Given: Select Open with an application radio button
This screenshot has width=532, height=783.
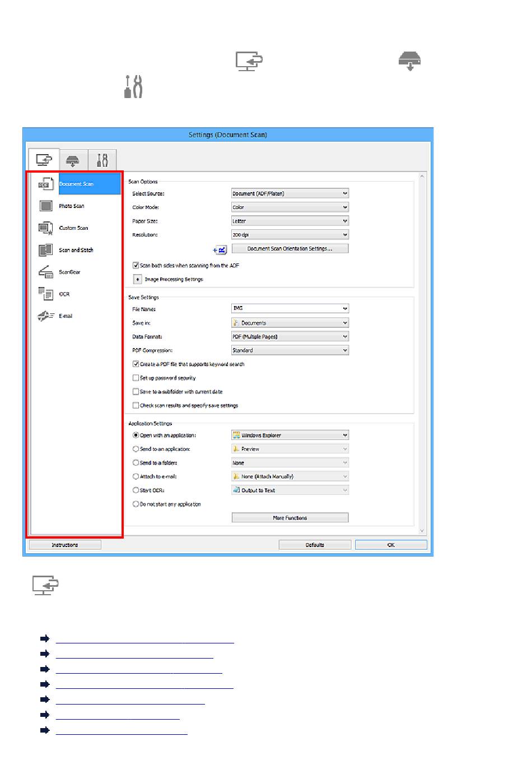Looking at the screenshot, I should [x=136, y=435].
